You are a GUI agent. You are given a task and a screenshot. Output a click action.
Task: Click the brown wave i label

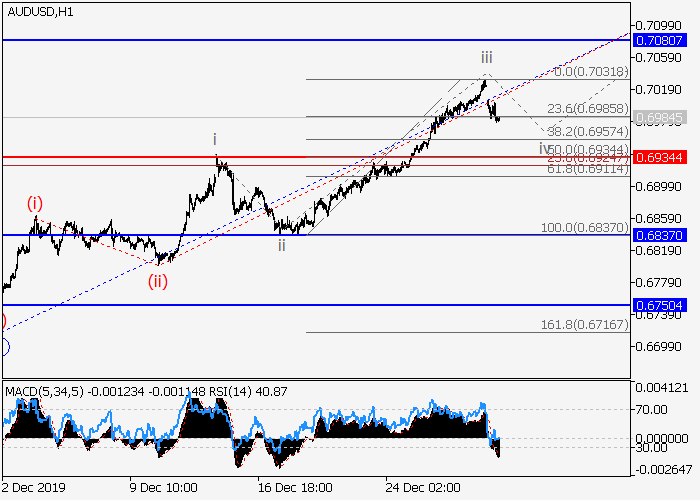[x=214, y=139]
